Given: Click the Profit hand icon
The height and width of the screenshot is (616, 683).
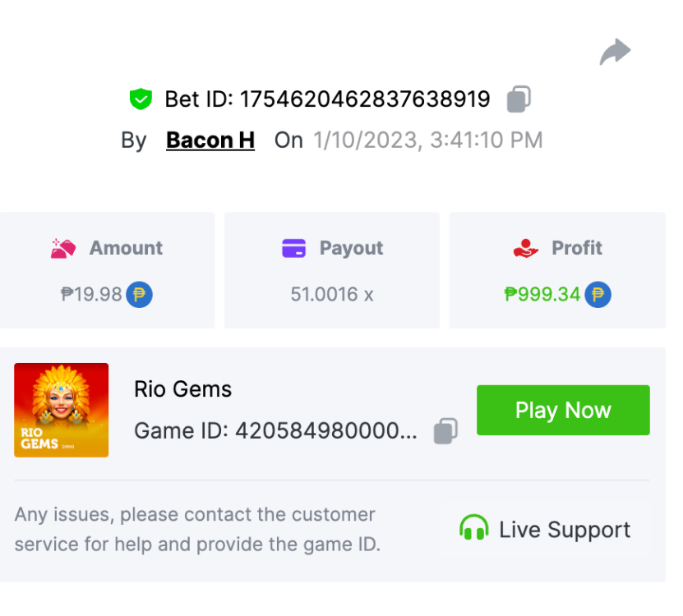Looking at the screenshot, I should click(x=525, y=248).
